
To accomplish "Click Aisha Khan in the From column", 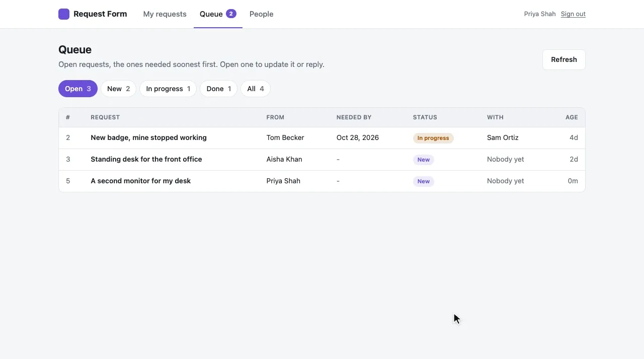I will coord(284,159).
